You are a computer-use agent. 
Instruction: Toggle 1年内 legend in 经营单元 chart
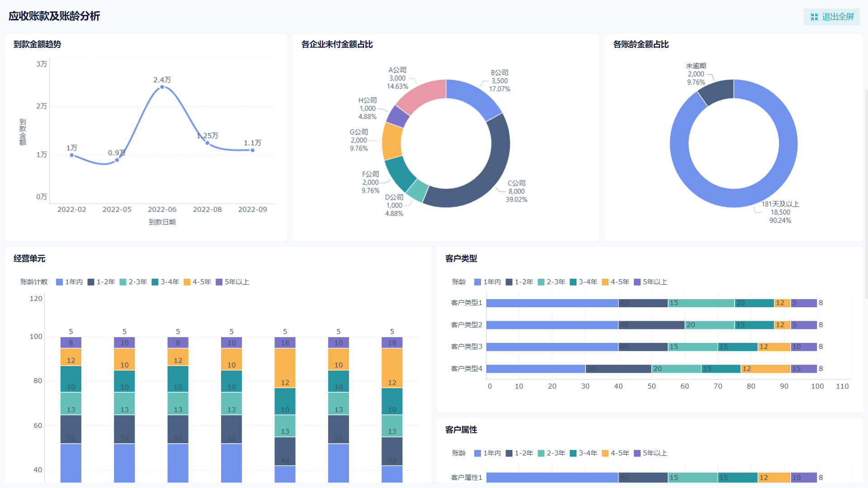(69, 282)
